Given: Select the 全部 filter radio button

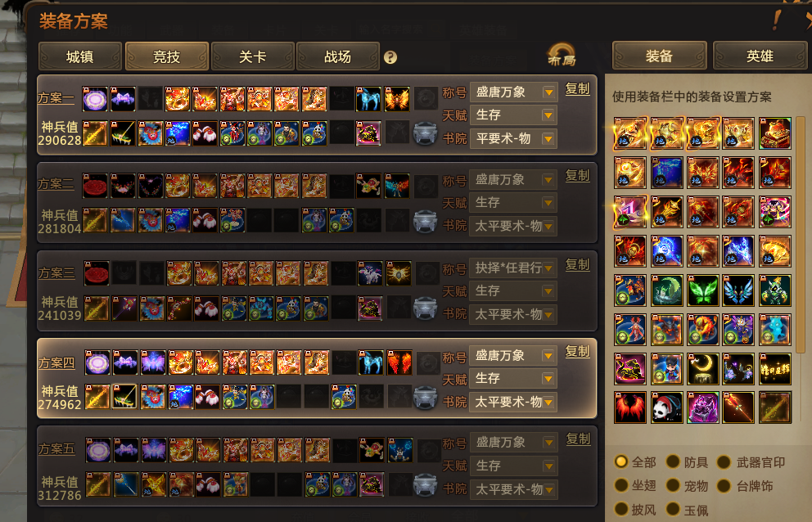Looking at the screenshot, I should point(621,461).
